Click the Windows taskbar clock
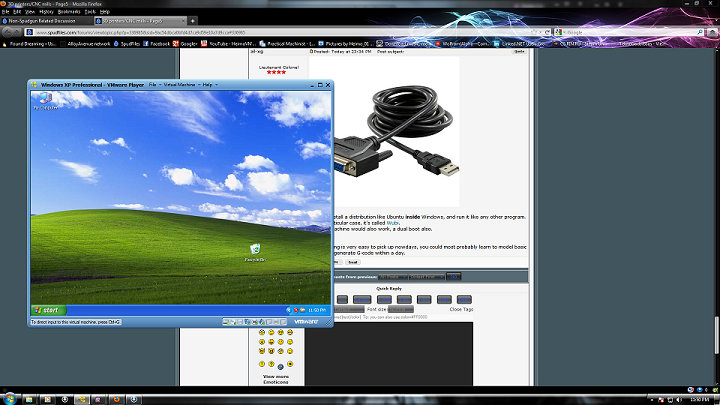Screen dimensions: 720x405 click(x=700, y=398)
